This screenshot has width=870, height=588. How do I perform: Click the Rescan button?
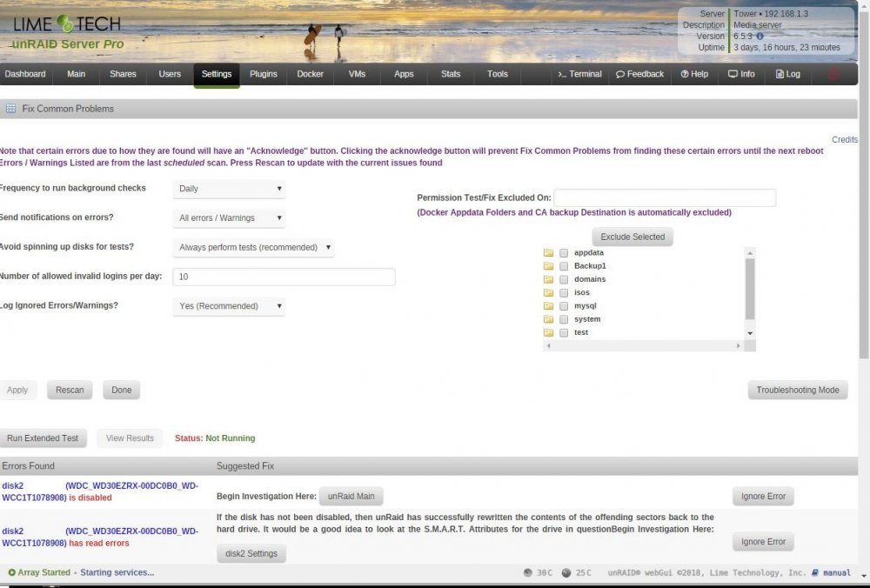[70, 390]
